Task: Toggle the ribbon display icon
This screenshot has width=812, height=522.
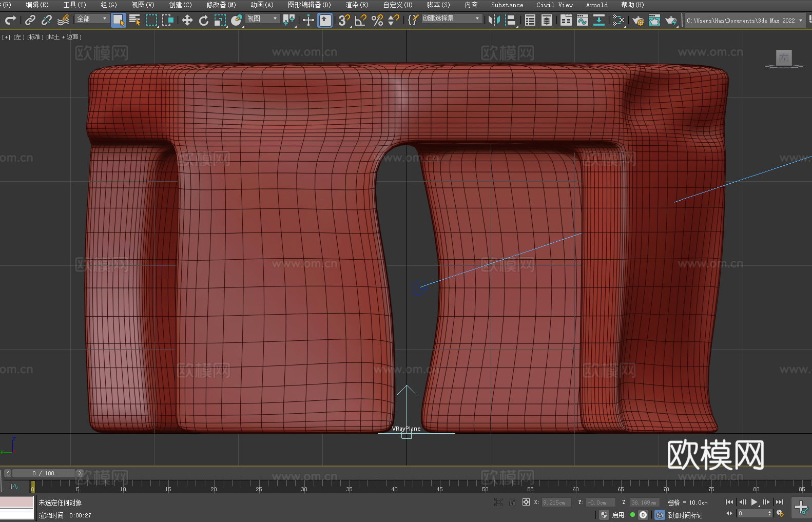Action: click(x=566, y=20)
